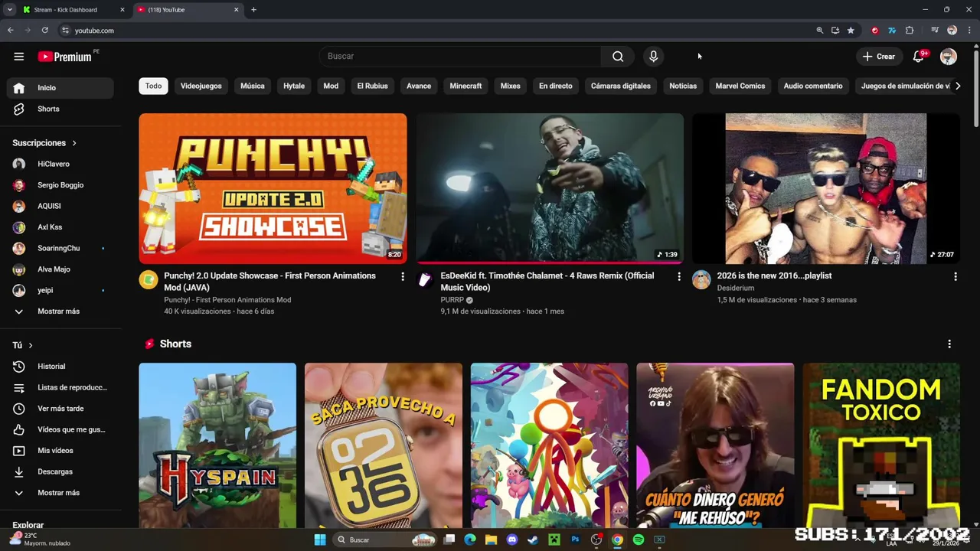
Task: Open Chrome three-dot menu
Action: tap(969, 31)
